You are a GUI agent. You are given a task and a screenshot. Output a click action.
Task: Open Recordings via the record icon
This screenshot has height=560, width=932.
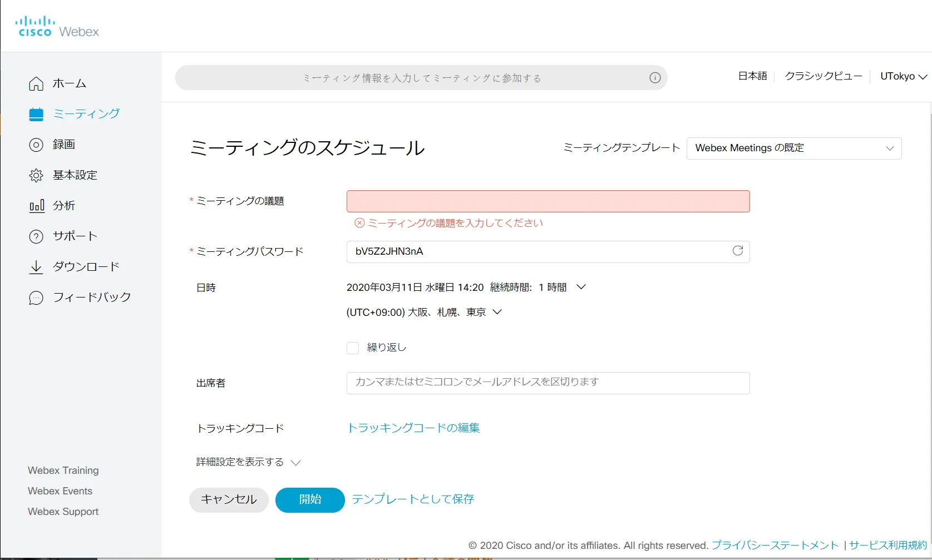point(36,144)
